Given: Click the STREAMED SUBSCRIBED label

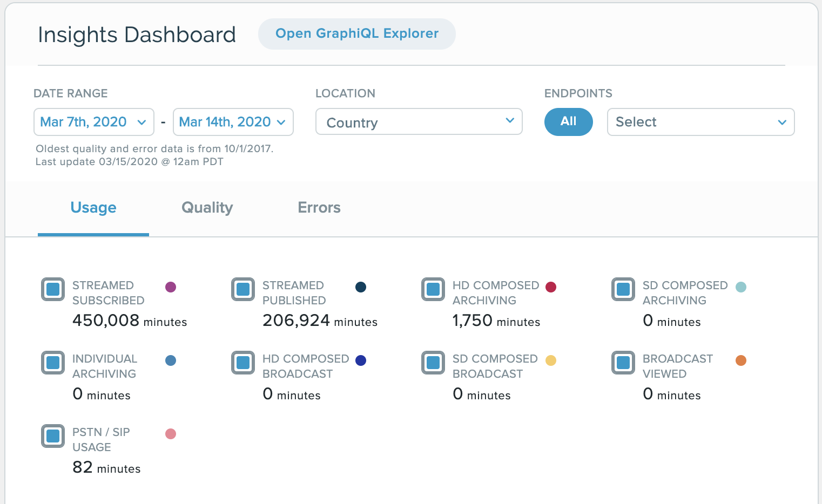Looking at the screenshot, I should [x=109, y=293].
